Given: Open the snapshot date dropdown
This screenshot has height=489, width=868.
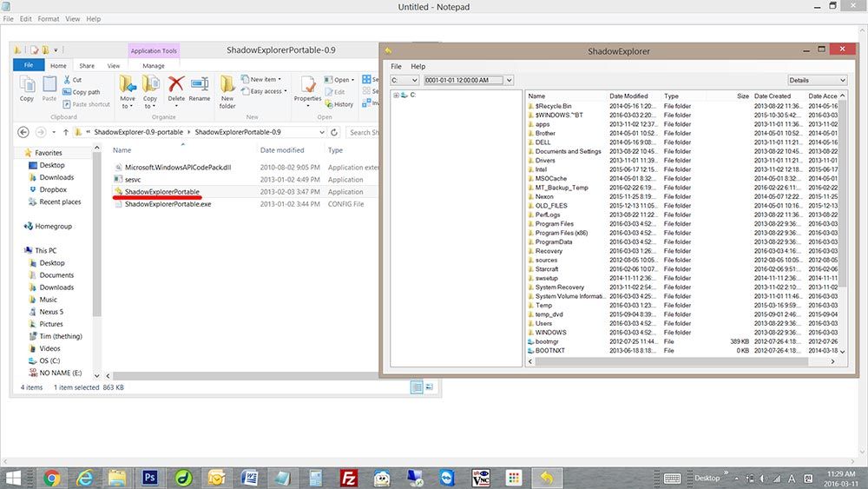Looking at the screenshot, I should pos(510,80).
